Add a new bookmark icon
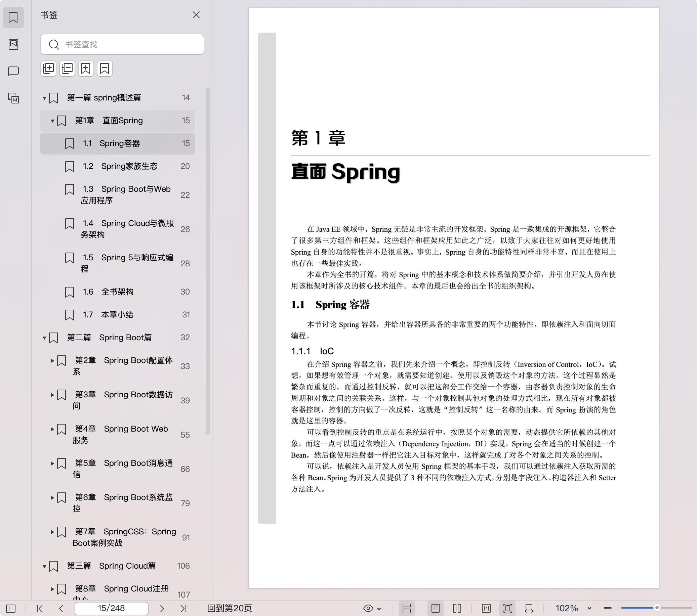 click(x=86, y=69)
